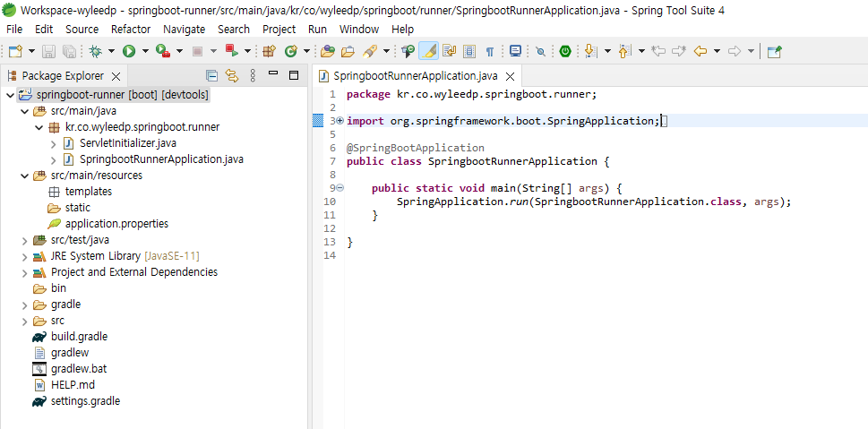Click the Debug bug icon
The width and height of the screenshot is (868, 429).
coord(95,51)
